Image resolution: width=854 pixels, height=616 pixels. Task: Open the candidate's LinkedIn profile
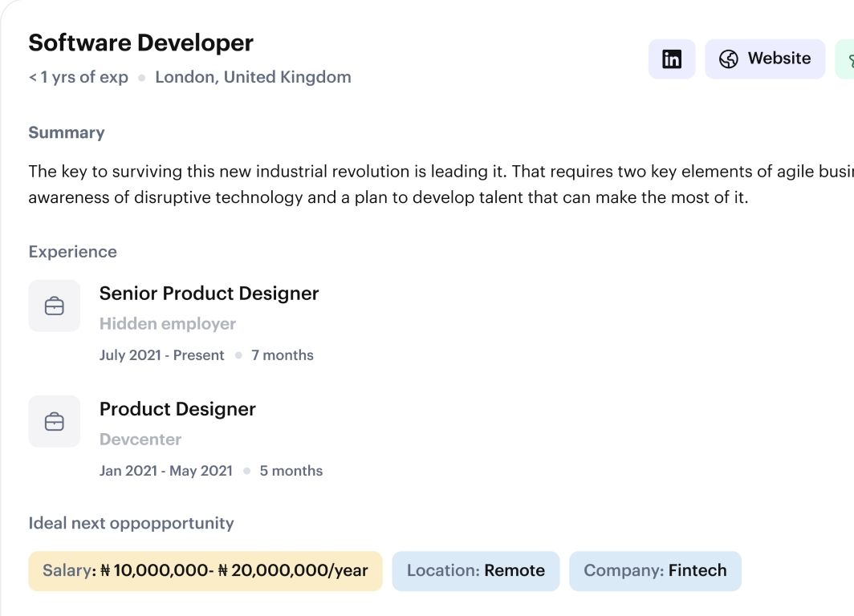pos(672,59)
